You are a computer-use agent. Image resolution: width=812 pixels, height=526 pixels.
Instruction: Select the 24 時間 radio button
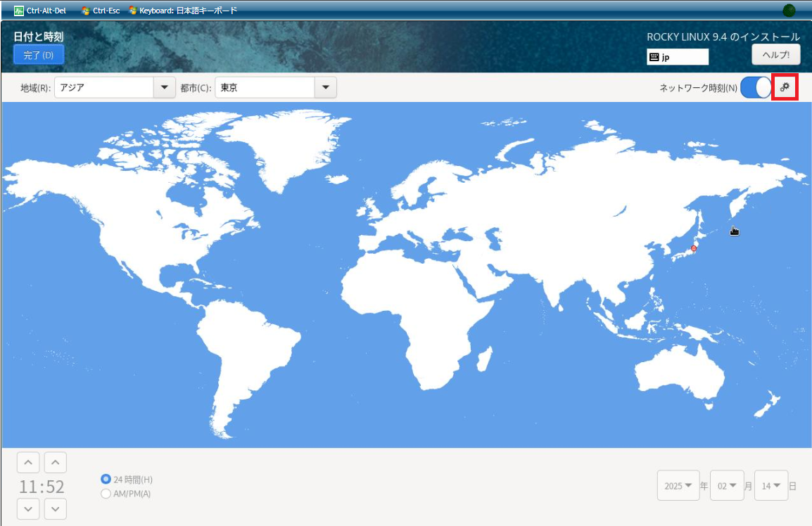pyautogui.click(x=106, y=480)
